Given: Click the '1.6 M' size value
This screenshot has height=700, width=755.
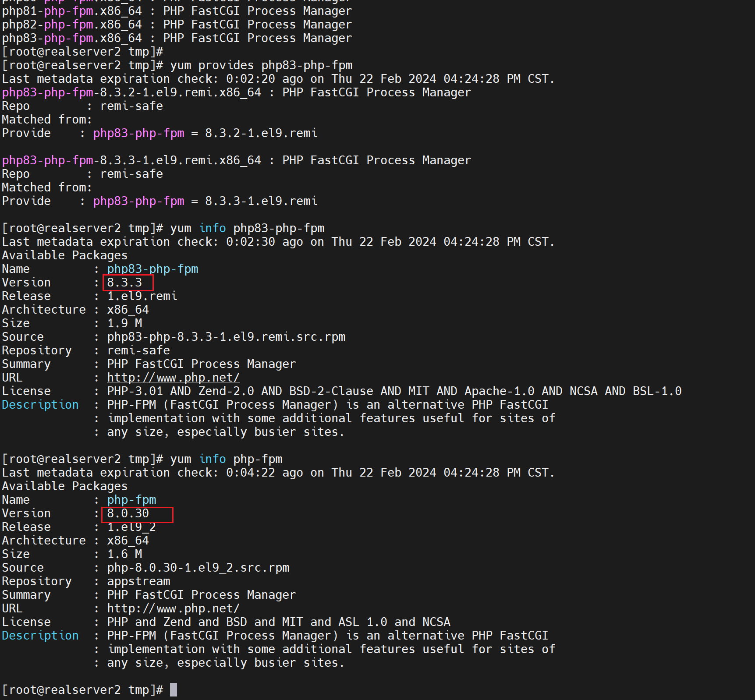Looking at the screenshot, I should 124,554.
